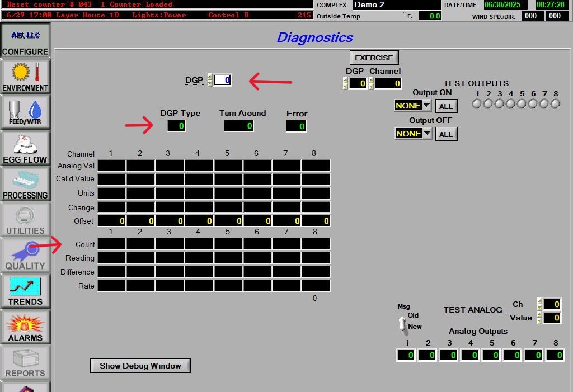Open the Configure sidebar icon

click(25, 40)
